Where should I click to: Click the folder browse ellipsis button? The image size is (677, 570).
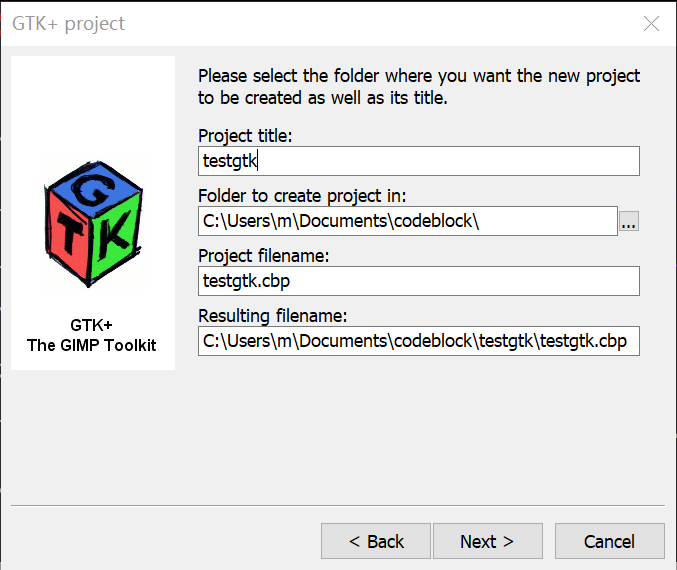tap(628, 222)
